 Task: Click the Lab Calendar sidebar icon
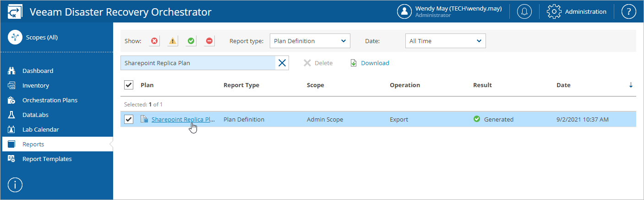pyautogui.click(x=12, y=129)
